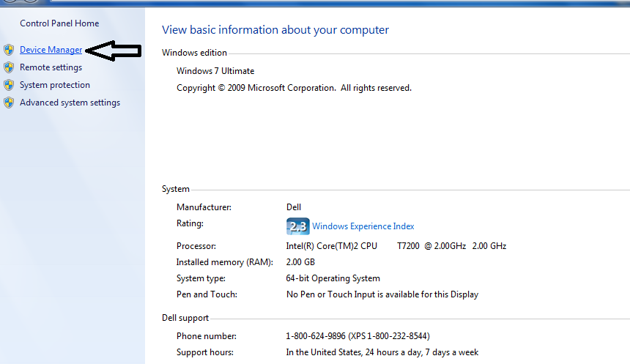The image size is (630, 364).
Task: Click the Rating: label
Action: click(x=190, y=223)
